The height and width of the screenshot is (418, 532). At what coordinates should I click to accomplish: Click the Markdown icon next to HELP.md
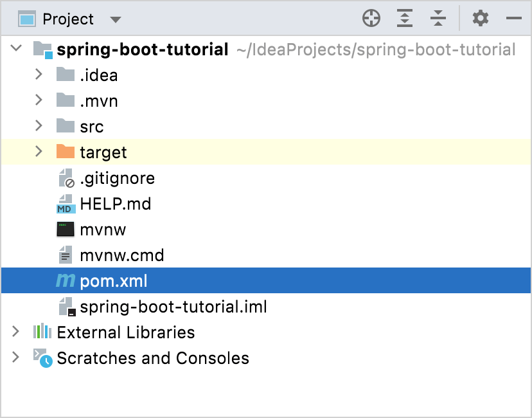64,203
